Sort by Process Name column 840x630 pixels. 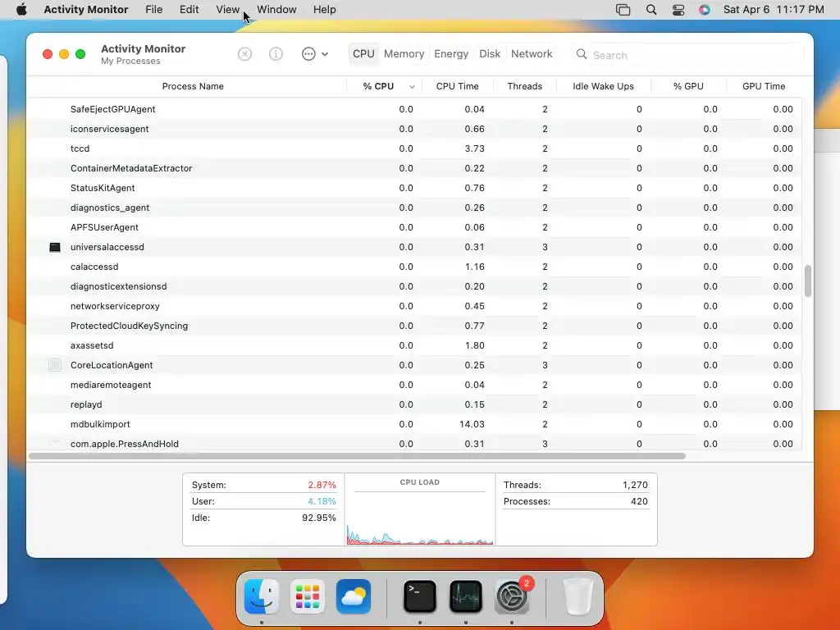pos(193,86)
